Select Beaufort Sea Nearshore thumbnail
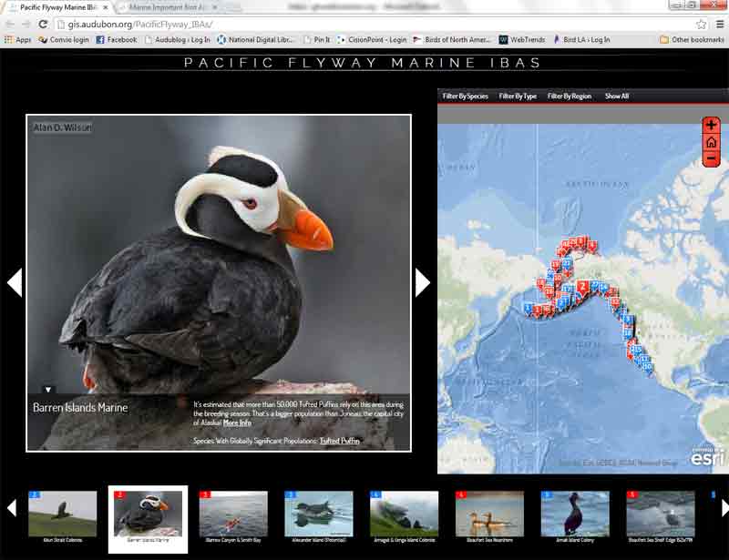 click(489, 517)
